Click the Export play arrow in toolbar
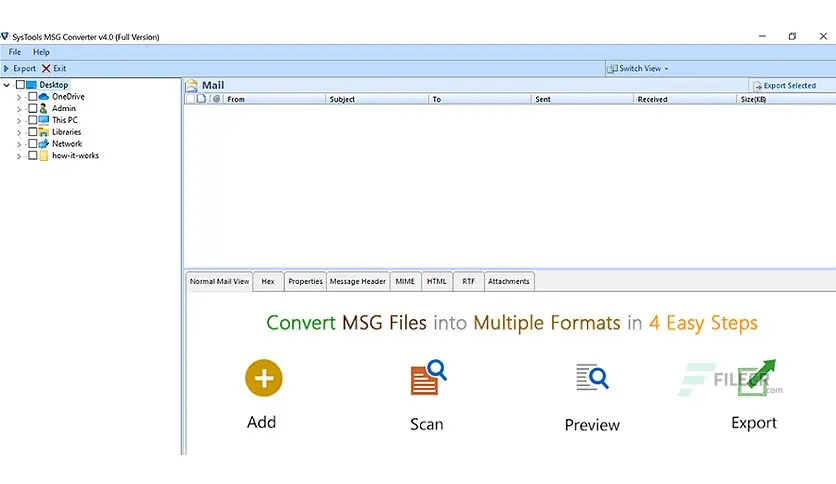This screenshot has width=836, height=484. (x=6, y=68)
